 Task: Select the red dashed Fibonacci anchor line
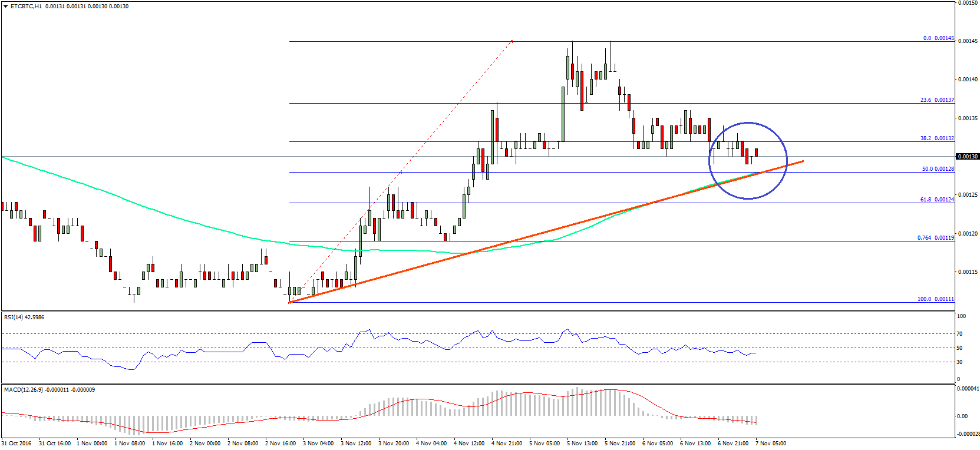(x=401, y=172)
